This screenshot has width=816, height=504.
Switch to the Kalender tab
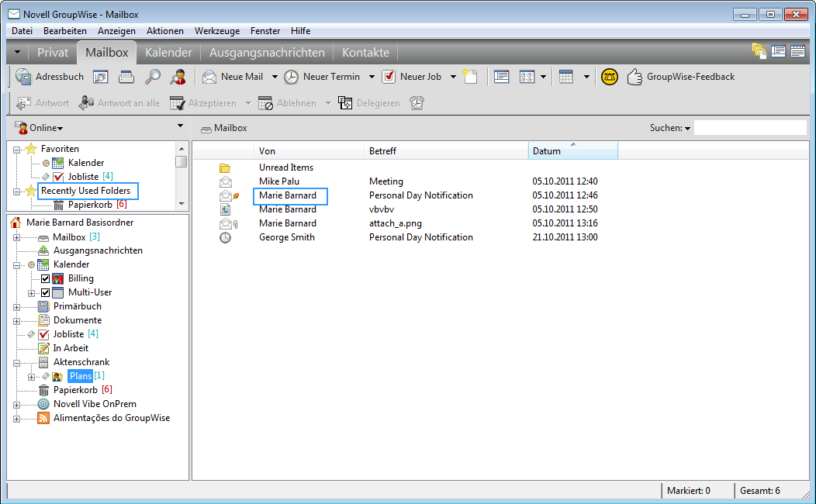point(168,53)
